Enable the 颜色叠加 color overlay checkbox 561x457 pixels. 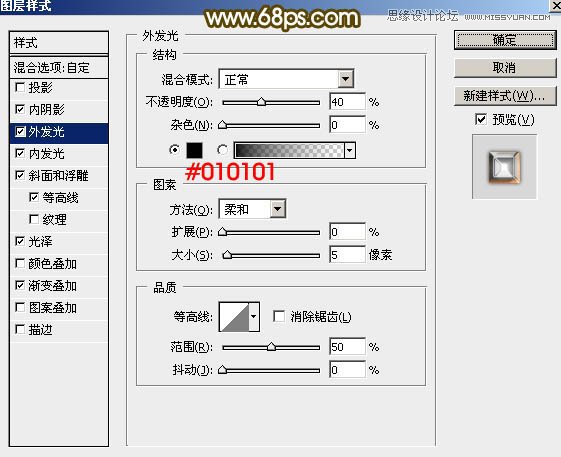(x=20, y=263)
